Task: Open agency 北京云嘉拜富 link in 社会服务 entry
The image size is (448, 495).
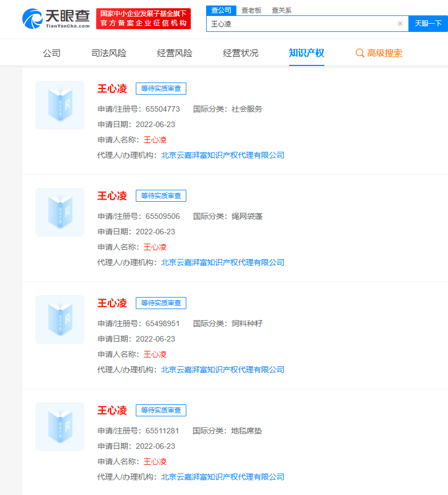Action: click(223, 155)
